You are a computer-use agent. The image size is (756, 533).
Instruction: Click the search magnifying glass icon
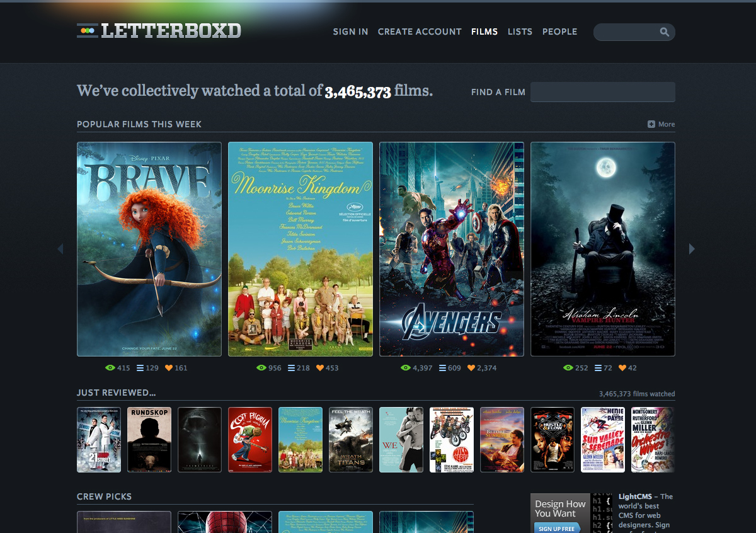pos(665,32)
